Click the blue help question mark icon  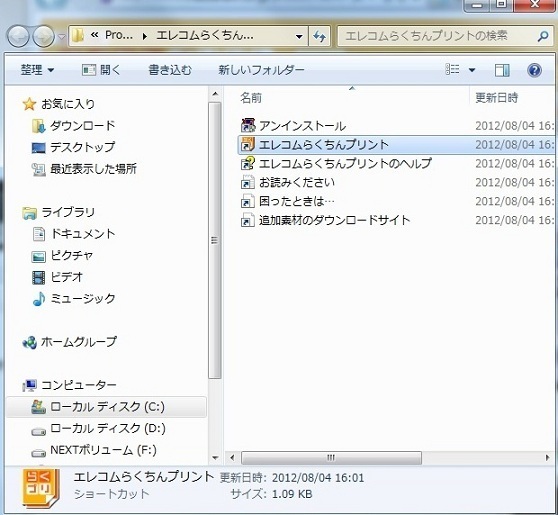pos(534,70)
